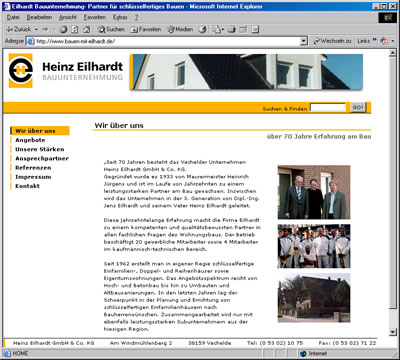Image resolution: width=400 pixels, height=360 pixels.
Task: Click the Edit page icon
Action: [243, 29]
